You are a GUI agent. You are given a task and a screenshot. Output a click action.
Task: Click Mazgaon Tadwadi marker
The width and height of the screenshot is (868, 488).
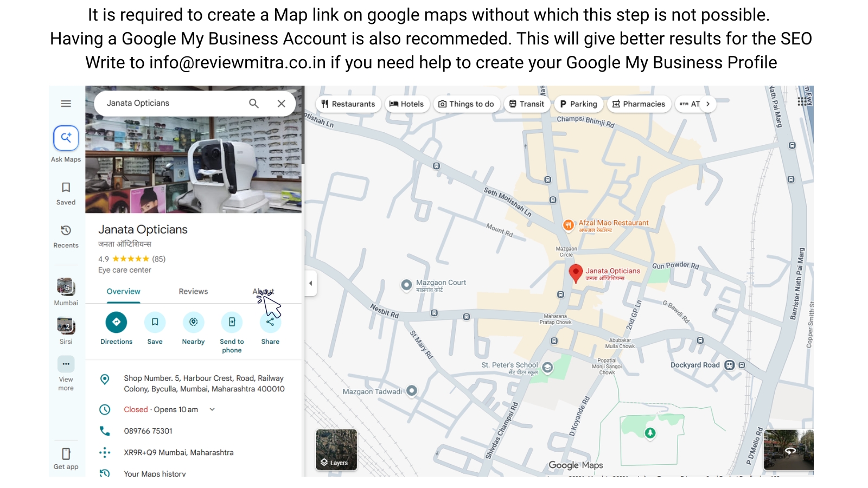pos(412,390)
